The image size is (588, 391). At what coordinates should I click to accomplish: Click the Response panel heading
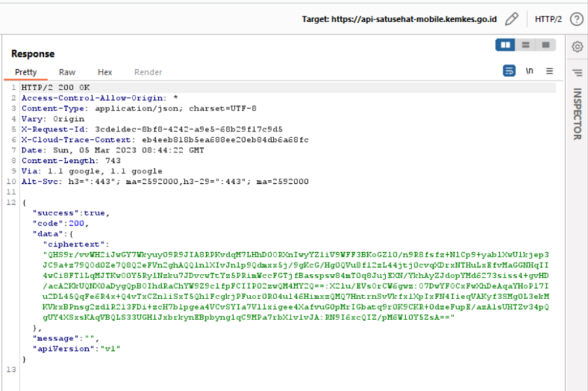pos(33,54)
